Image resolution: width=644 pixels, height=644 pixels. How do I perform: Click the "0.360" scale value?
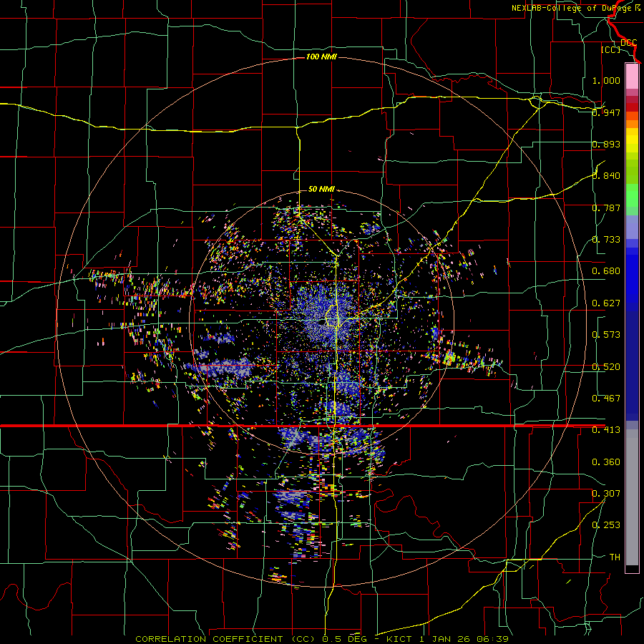point(606,462)
